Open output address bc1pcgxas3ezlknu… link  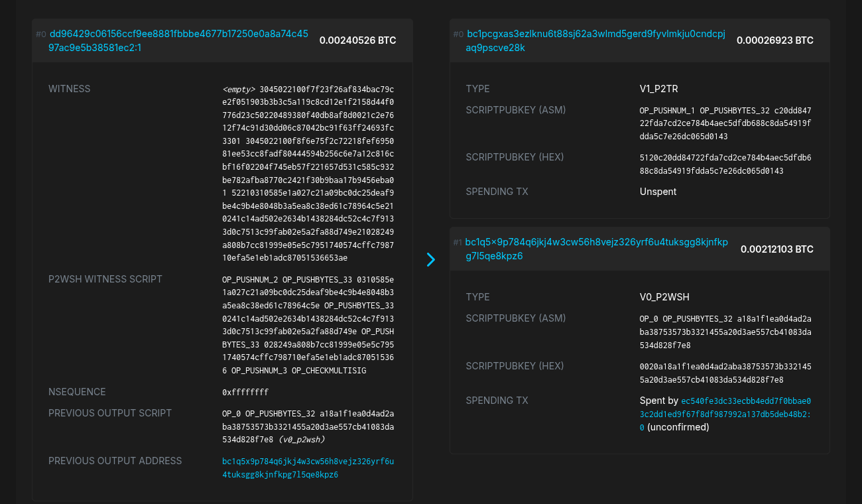pos(596,40)
